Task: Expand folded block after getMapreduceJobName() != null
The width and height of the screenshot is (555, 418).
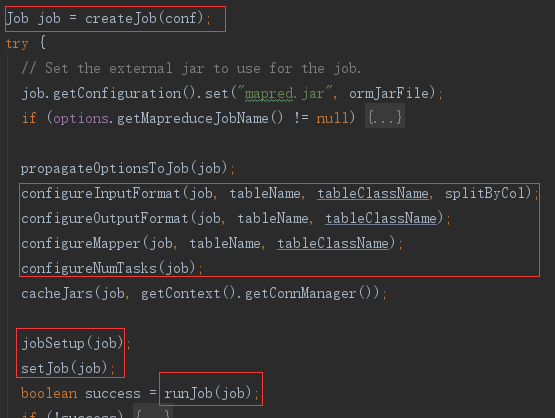Action: click(x=385, y=117)
